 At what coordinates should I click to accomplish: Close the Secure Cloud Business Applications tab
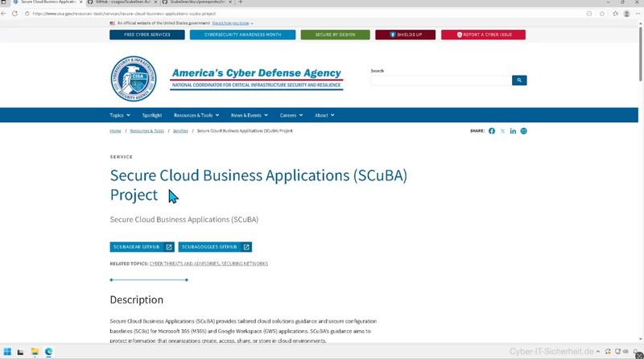pyautogui.click(x=81, y=2)
